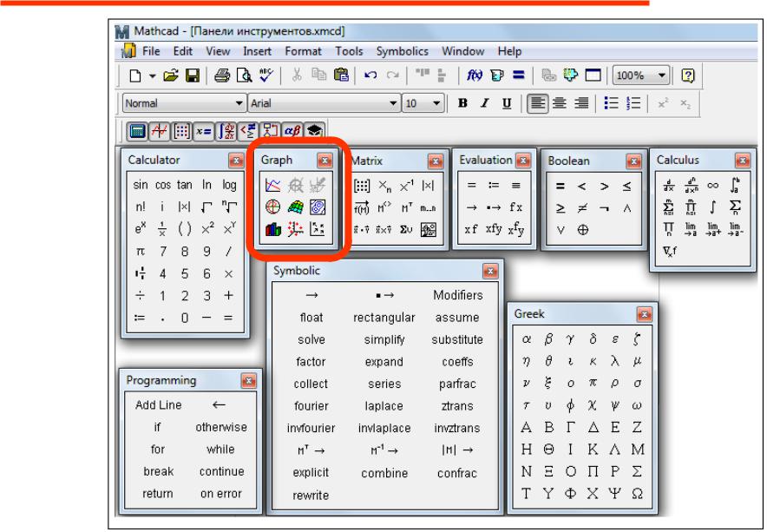Open the Calculus toolbar from Math toolbar
This screenshot has height=532, width=767.
click(226, 131)
